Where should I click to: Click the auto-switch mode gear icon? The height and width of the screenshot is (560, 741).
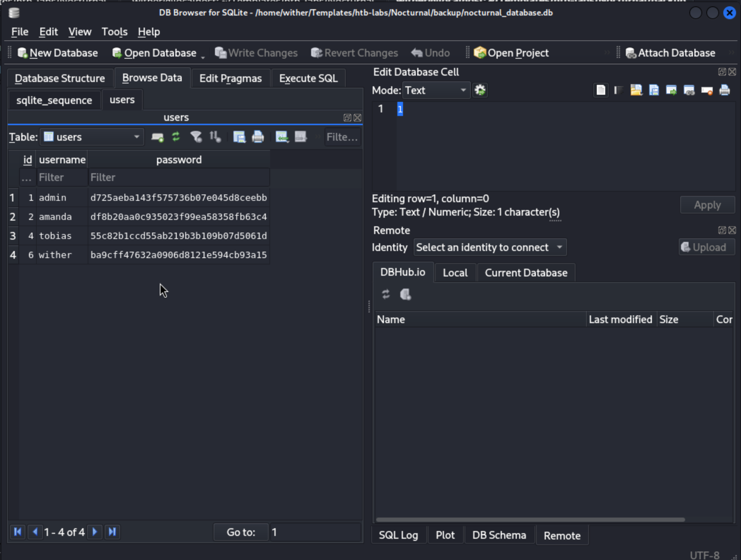tap(480, 91)
